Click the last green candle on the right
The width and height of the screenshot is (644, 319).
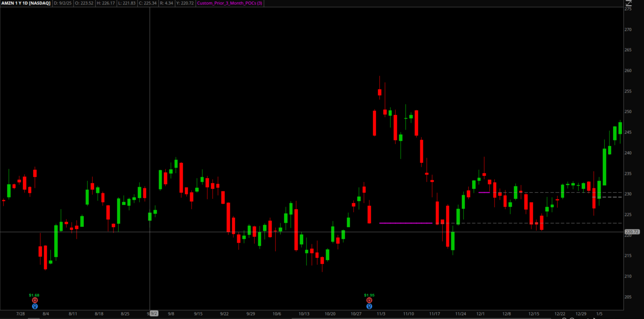point(620,128)
